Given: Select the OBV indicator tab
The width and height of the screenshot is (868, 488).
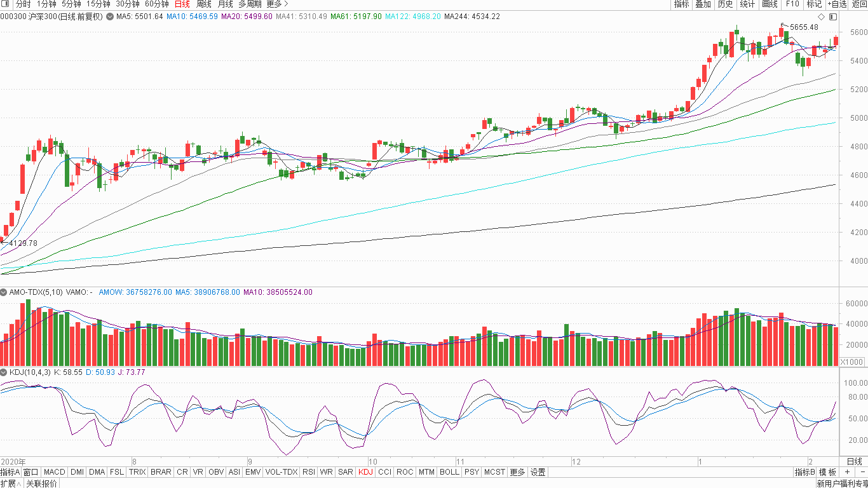Looking at the screenshot, I should (216, 472).
